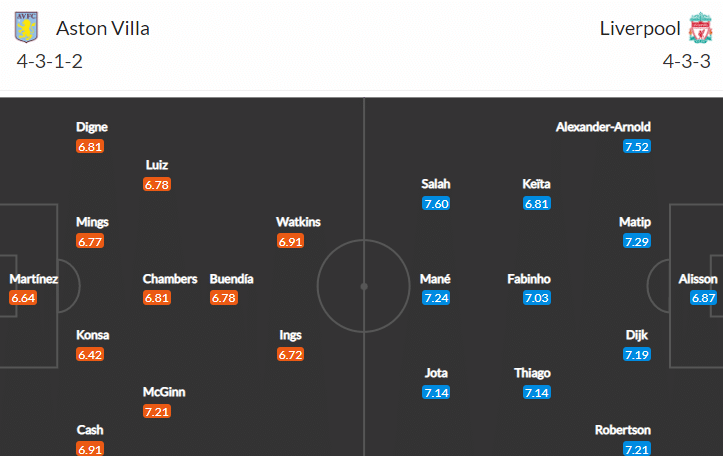Click Konsa's 6.42 rating badge
723x456 pixels.
pos(90,354)
